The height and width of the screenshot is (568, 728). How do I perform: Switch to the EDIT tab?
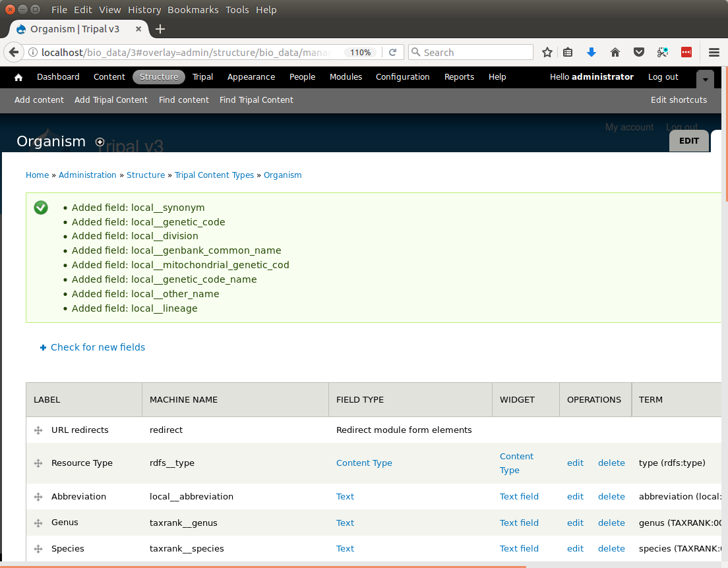(x=689, y=141)
